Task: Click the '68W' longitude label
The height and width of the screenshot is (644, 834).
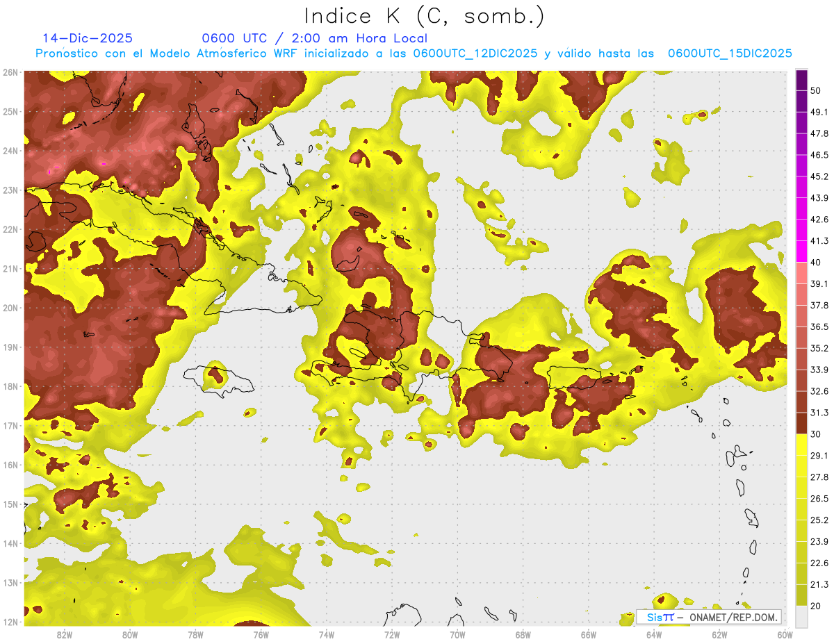Action: click(x=523, y=634)
